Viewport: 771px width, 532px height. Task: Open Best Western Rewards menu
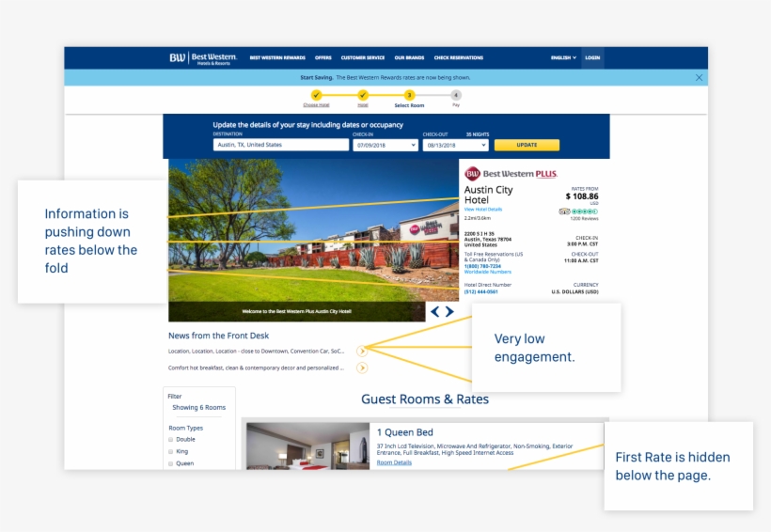coord(277,57)
